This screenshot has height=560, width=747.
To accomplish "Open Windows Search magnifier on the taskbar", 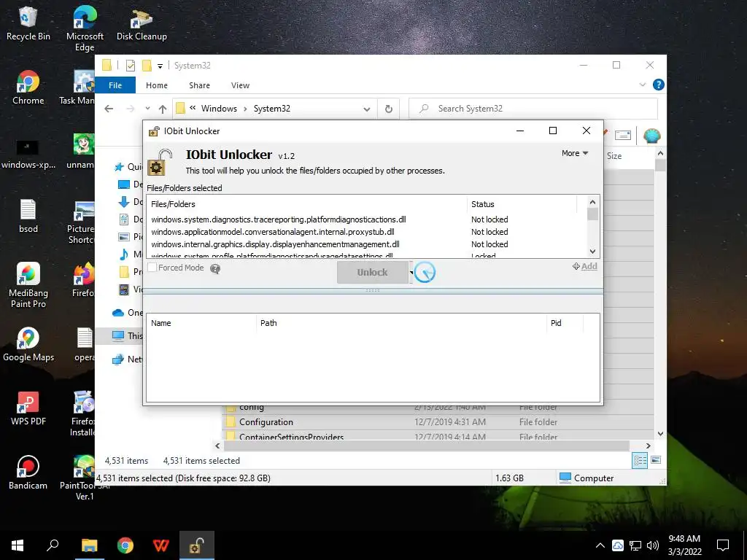I will pos(53,545).
